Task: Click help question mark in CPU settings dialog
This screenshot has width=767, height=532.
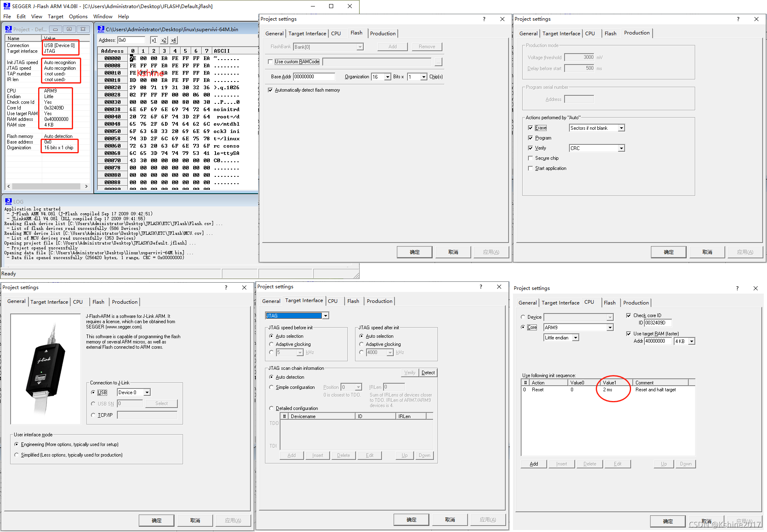Action: 737,288
